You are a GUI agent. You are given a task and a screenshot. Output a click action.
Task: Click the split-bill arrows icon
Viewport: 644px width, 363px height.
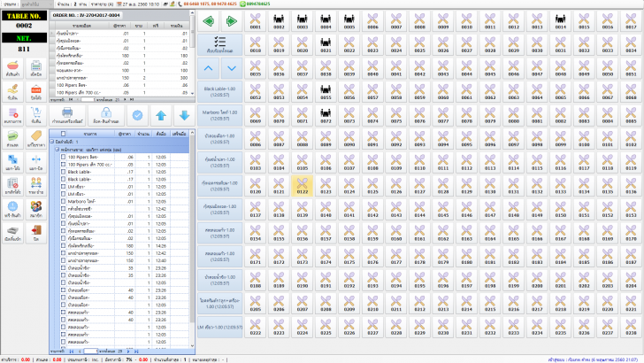point(36,162)
